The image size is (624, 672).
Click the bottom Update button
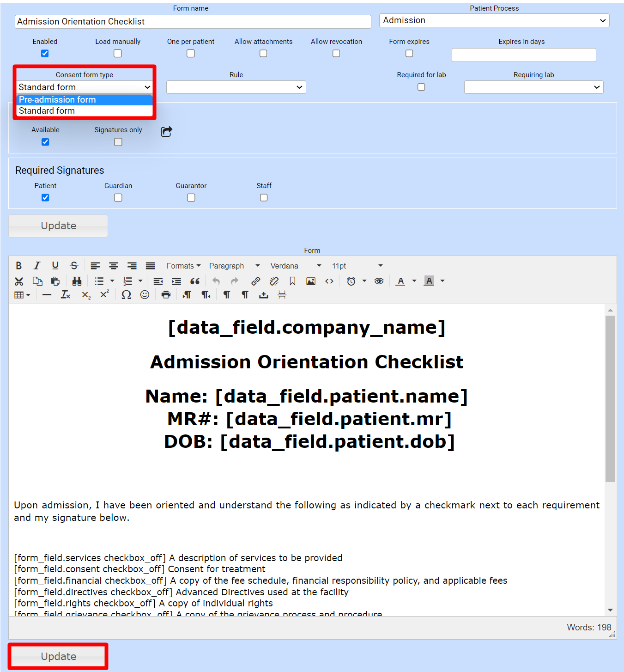(x=58, y=656)
